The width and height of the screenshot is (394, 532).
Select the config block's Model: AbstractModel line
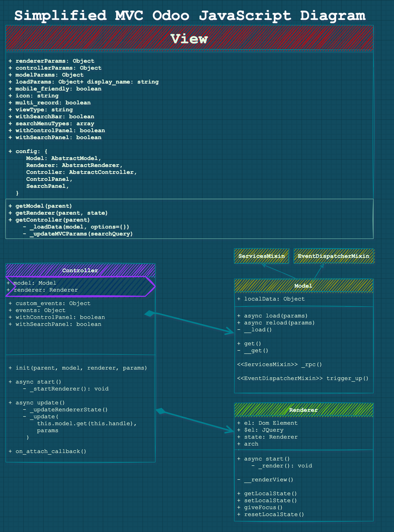[63, 158]
